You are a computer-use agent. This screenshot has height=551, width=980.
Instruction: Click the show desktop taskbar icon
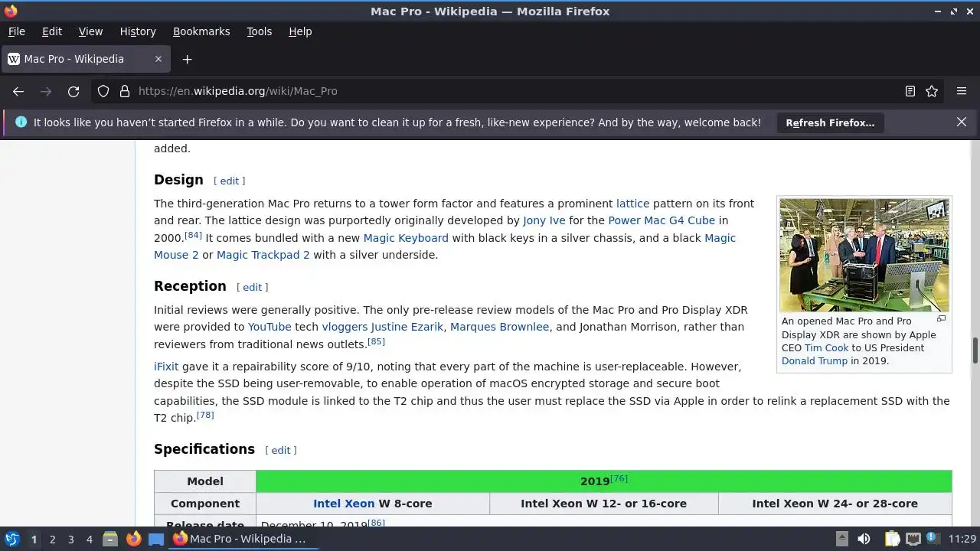pyautogui.click(x=156, y=539)
